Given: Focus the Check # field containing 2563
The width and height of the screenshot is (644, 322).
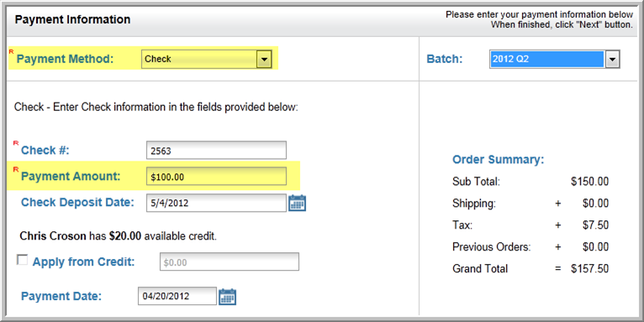Looking at the screenshot, I should [216, 150].
